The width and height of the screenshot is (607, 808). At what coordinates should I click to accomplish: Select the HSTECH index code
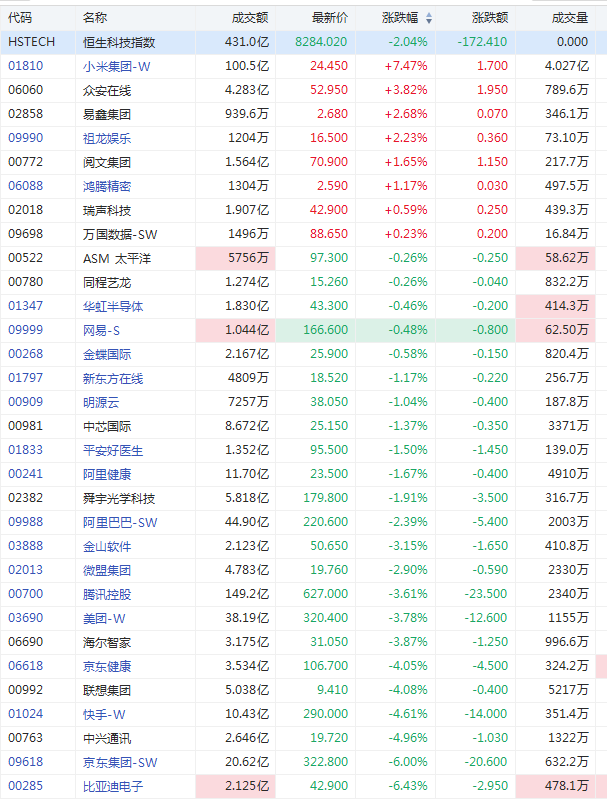pos(31,42)
